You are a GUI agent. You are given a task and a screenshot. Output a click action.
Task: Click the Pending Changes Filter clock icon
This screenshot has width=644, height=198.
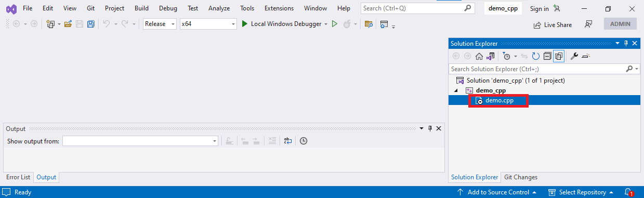(x=506, y=56)
